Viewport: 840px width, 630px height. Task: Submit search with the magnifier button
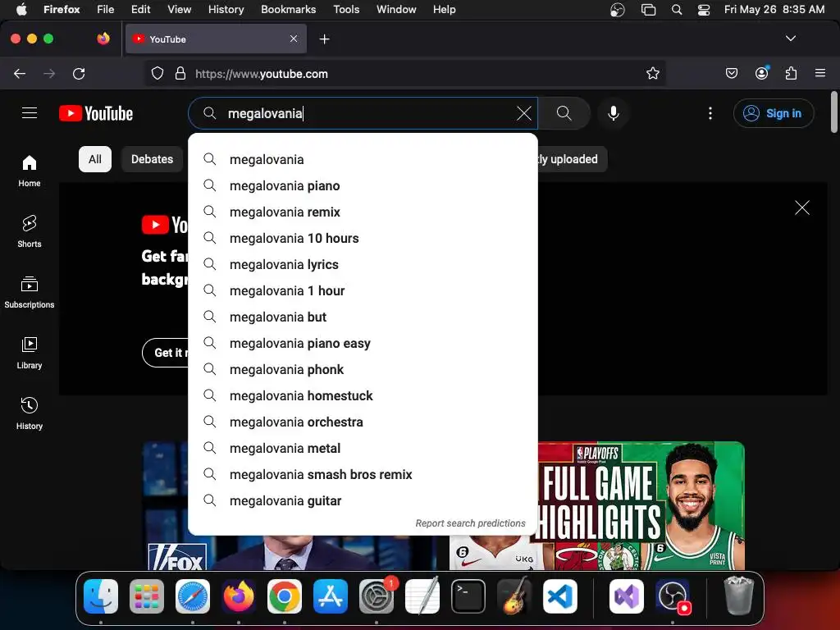564,113
